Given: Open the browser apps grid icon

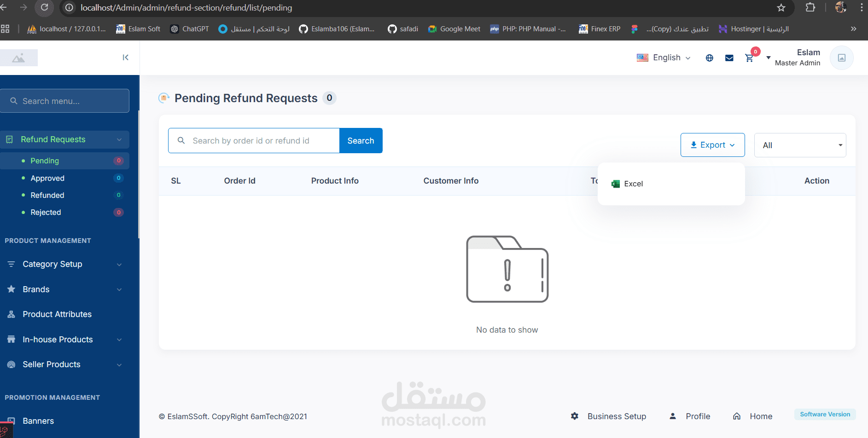Looking at the screenshot, I should tap(5, 29).
